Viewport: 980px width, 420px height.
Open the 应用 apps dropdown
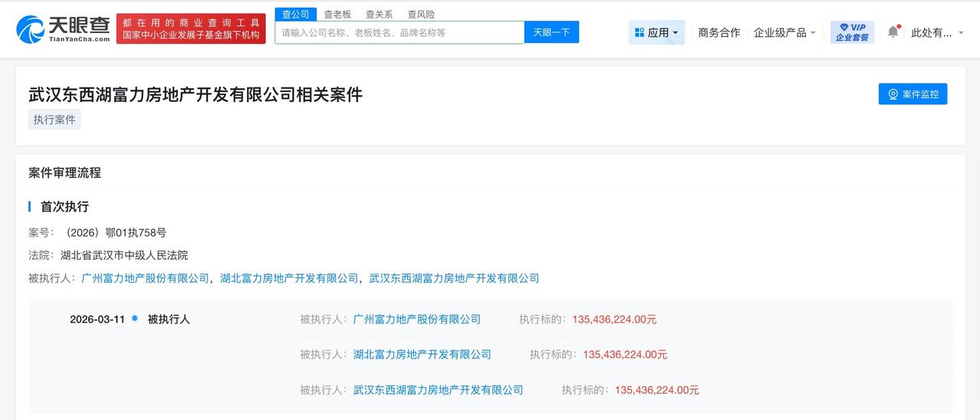pos(656,32)
